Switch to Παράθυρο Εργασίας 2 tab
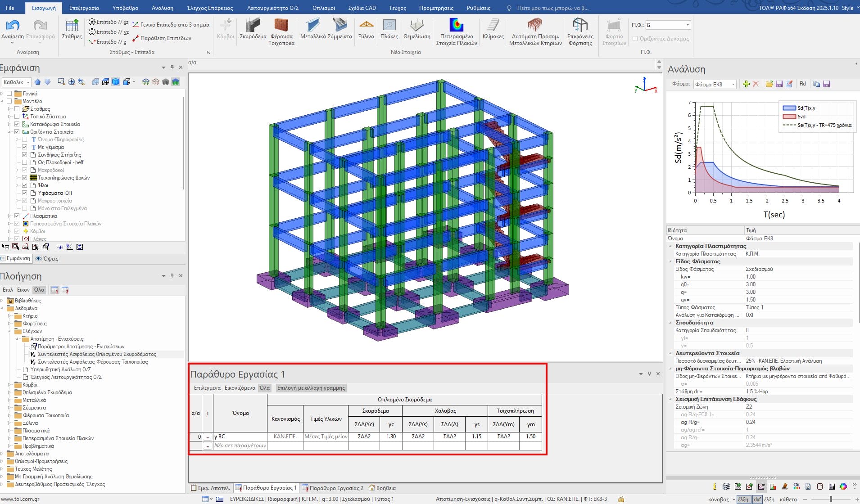The image size is (860, 504). 332,488
